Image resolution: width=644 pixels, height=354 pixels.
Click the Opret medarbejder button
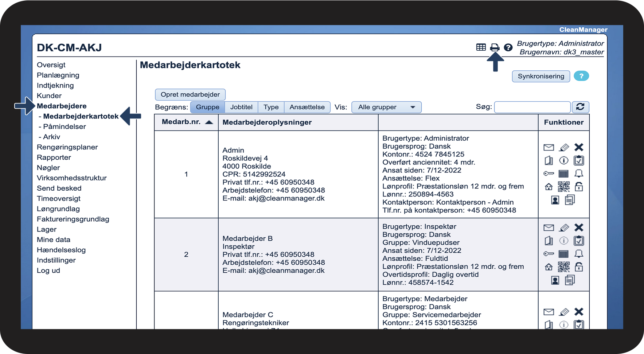click(190, 94)
